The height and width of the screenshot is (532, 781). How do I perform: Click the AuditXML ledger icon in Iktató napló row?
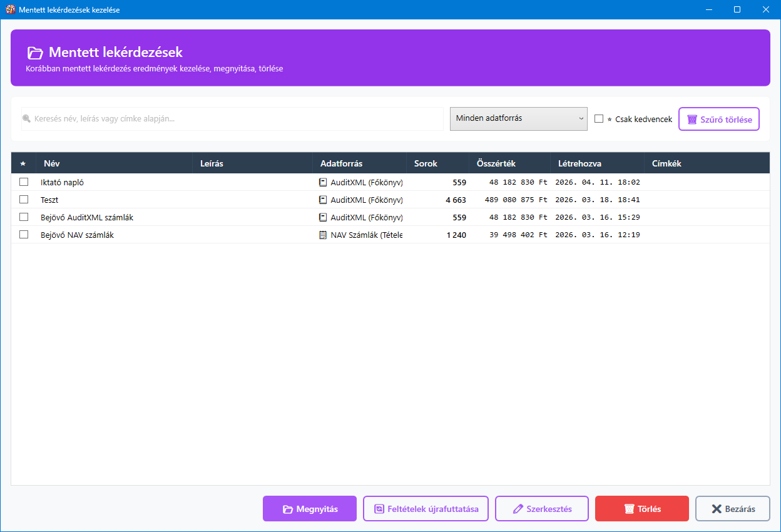(x=323, y=182)
